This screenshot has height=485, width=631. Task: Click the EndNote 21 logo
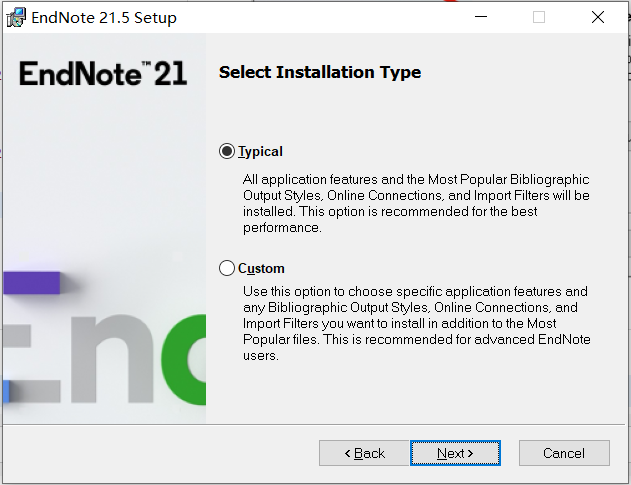pyautogui.click(x=103, y=74)
